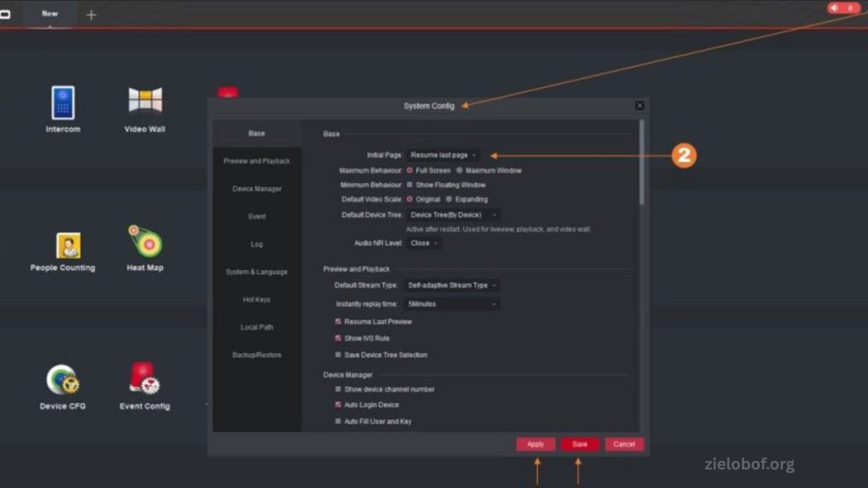
Task: Toggle the Resume Last Preview checkbox
Action: 338,322
